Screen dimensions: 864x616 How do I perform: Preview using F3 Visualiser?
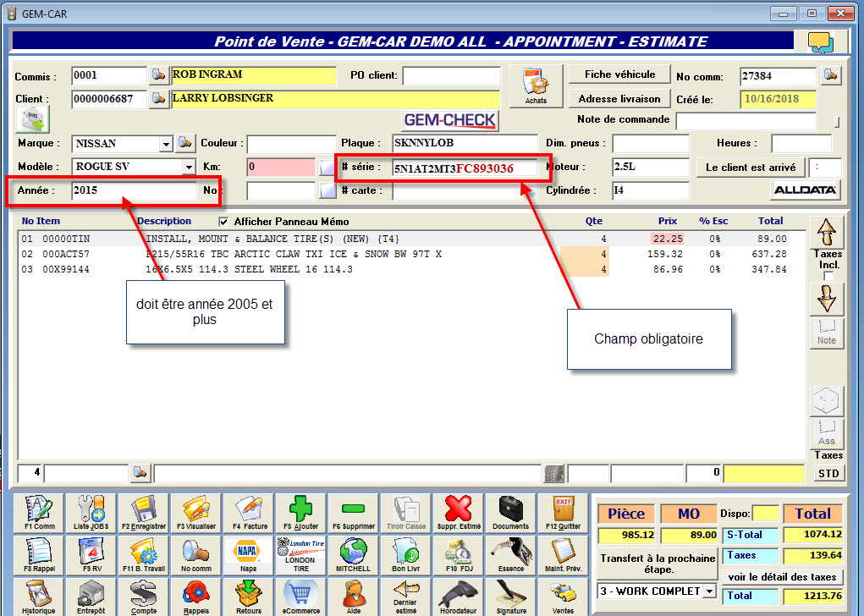pyautogui.click(x=196, y=513)
